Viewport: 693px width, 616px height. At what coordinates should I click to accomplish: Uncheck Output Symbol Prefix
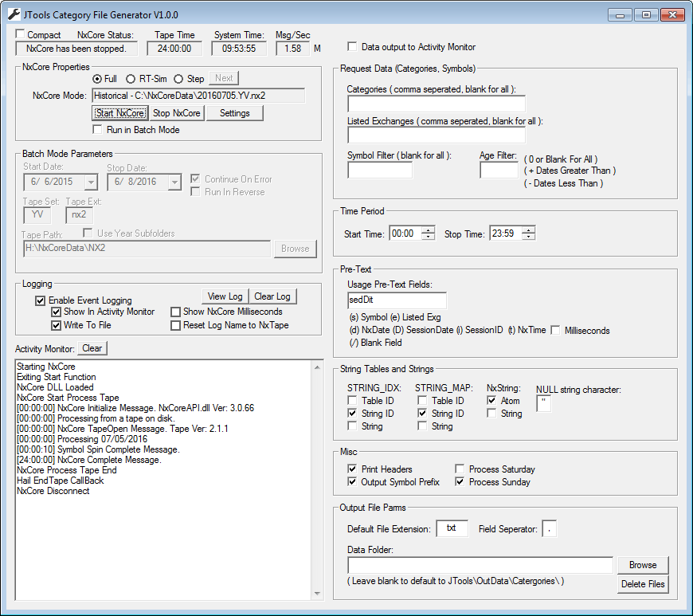pyautogui.click(x=350, y=481)
